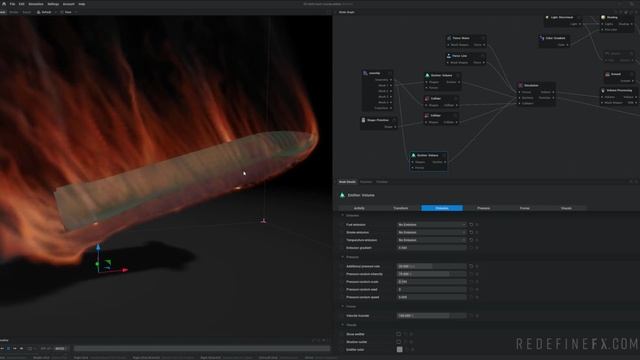Click the Fuel emission label
The height and width of the screenshot is (360, 640).
point(356,224)
